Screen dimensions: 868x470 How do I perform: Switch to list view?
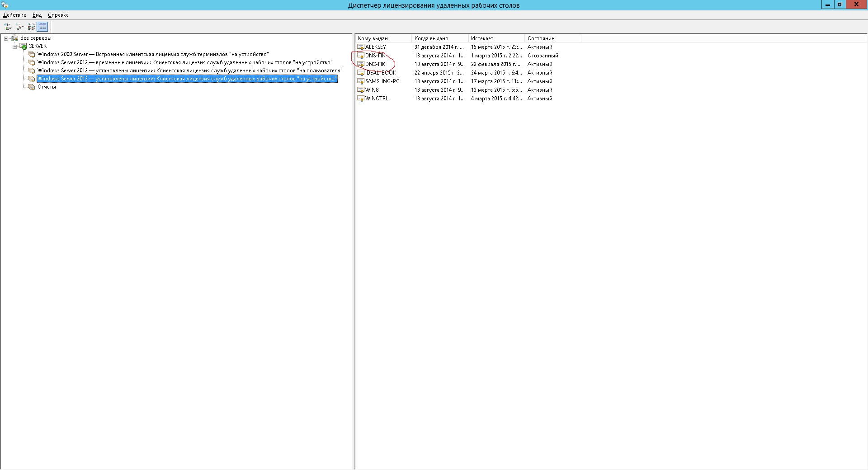[x=31, y=27]
